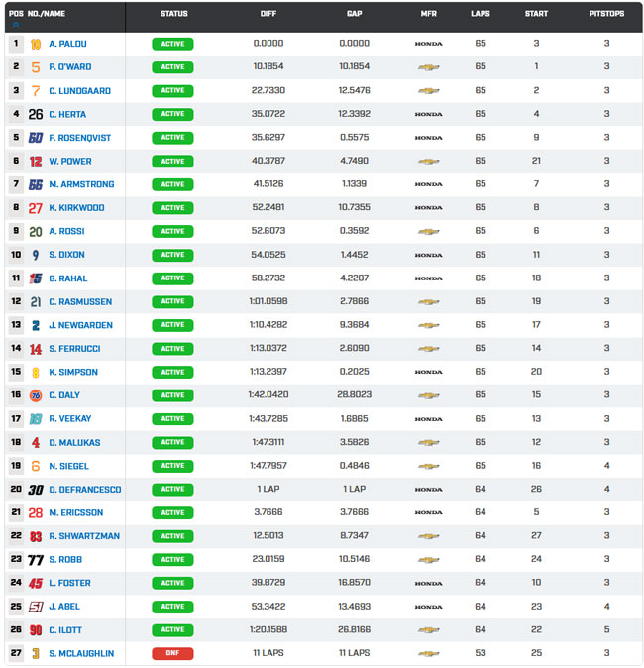Viewport: 644px width, 668px height.
Task: Sort by the START column header
Action: click(536, 14)
